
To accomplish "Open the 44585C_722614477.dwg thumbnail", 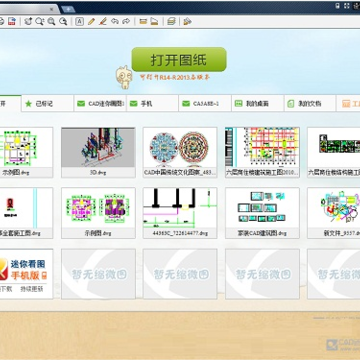I will click(180, 213).
